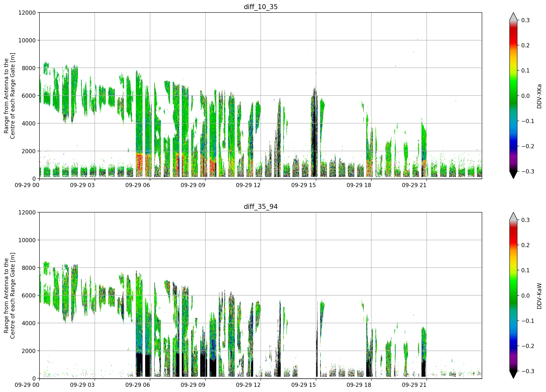The width and height of the screenshot is (546, 392).
Task: Click the 4000 tick in diff_35_94 plot
Action: 29,323
